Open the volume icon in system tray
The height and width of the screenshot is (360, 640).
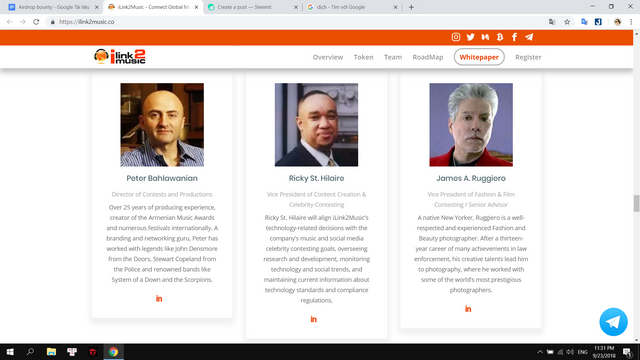pos(570,352)
